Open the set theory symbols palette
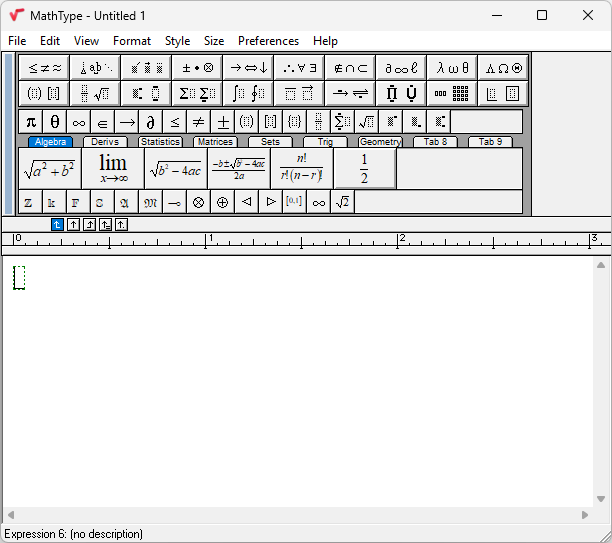Viewport: 612px width, 543px height. point(350,68)
